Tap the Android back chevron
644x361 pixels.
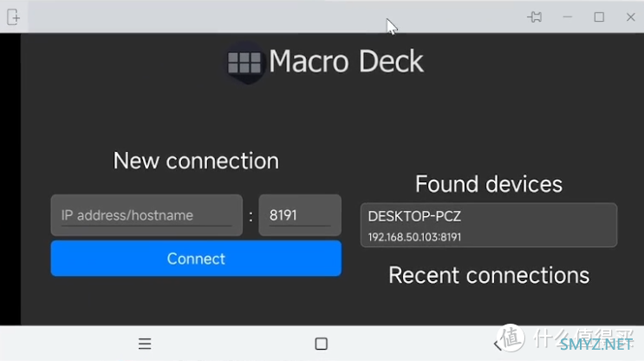pos(498,345)
